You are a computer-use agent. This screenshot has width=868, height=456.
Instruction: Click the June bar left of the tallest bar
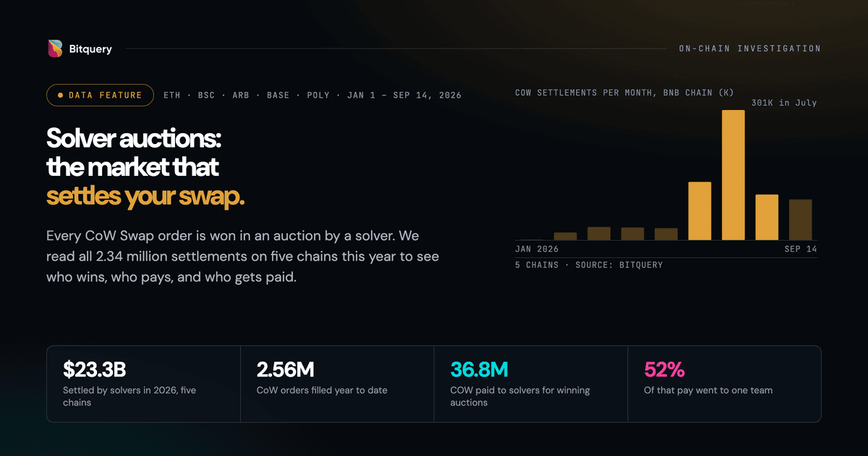[x=699, y=211]
